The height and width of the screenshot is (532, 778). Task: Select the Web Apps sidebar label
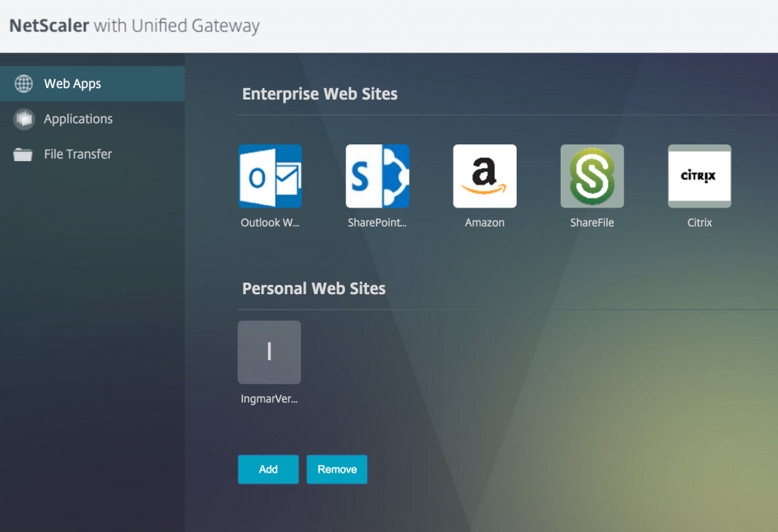72,84
